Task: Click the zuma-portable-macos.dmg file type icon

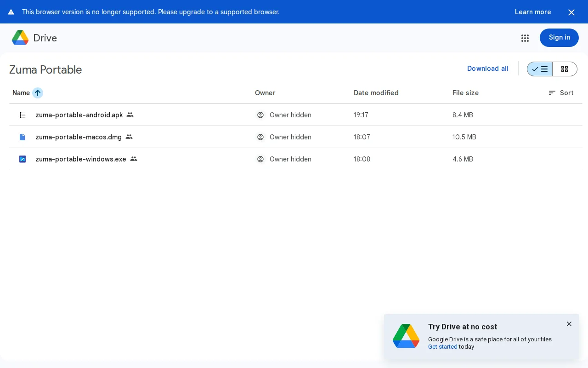Action: [23, 137]
